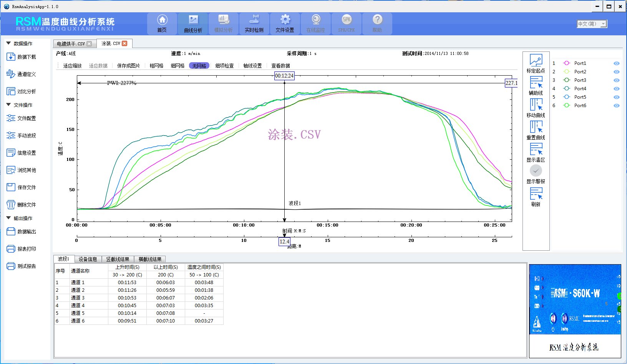Click 查看数据 above the chart

point(280,66)
